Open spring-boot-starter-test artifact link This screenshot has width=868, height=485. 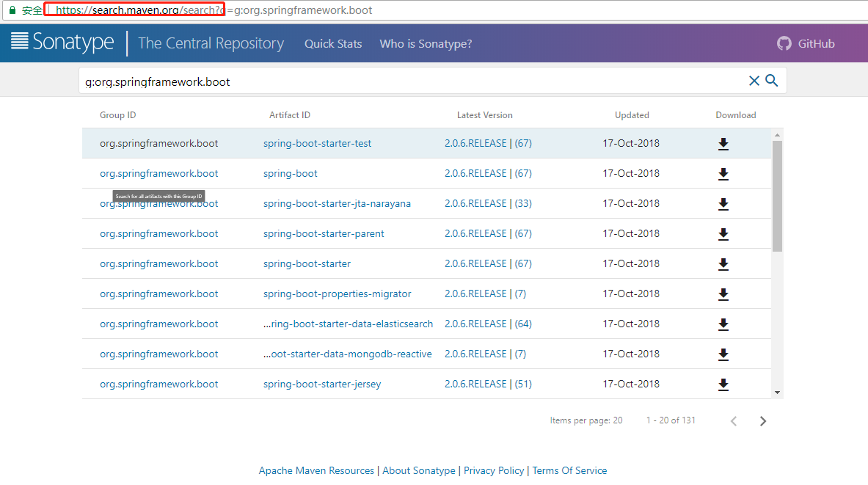(317, 143)
